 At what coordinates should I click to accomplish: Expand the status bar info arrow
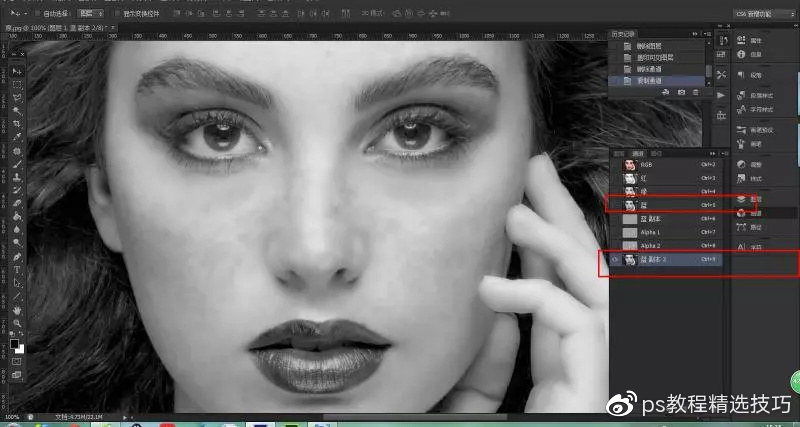pos(124,416)
